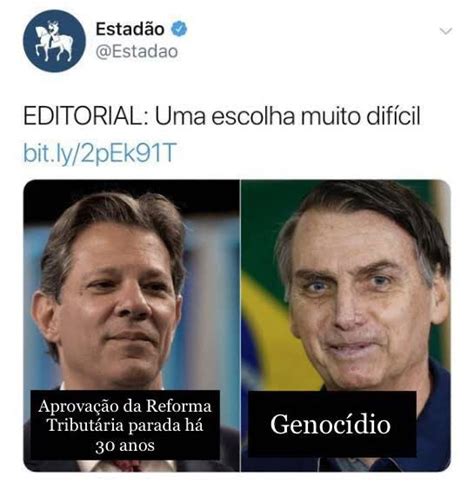The image size is (474, 489).
Task: Click the 'Genocídio' black caption box
Action: tap(332, 424)
